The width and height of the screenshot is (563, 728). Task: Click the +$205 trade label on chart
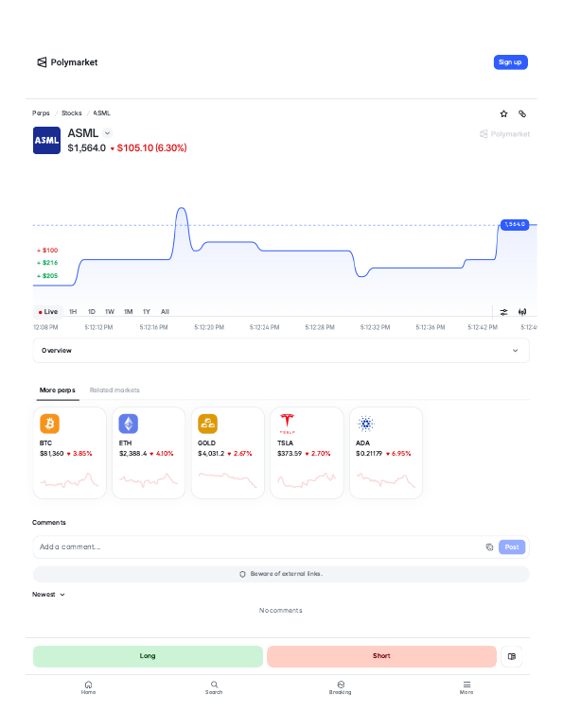tap(47, 276)
